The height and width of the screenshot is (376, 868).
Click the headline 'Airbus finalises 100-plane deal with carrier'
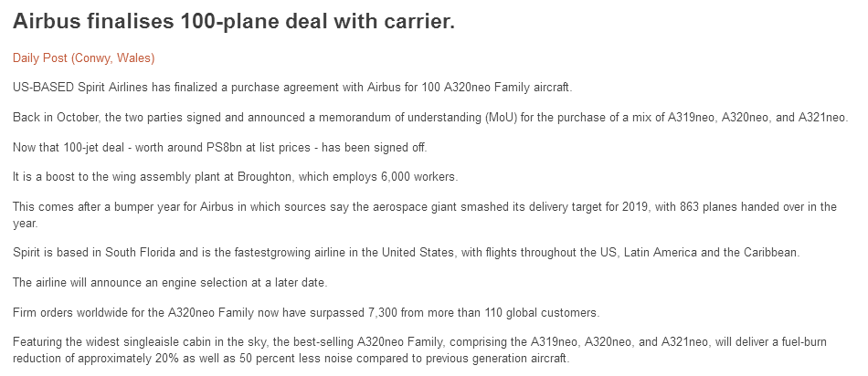click(234, 22)
